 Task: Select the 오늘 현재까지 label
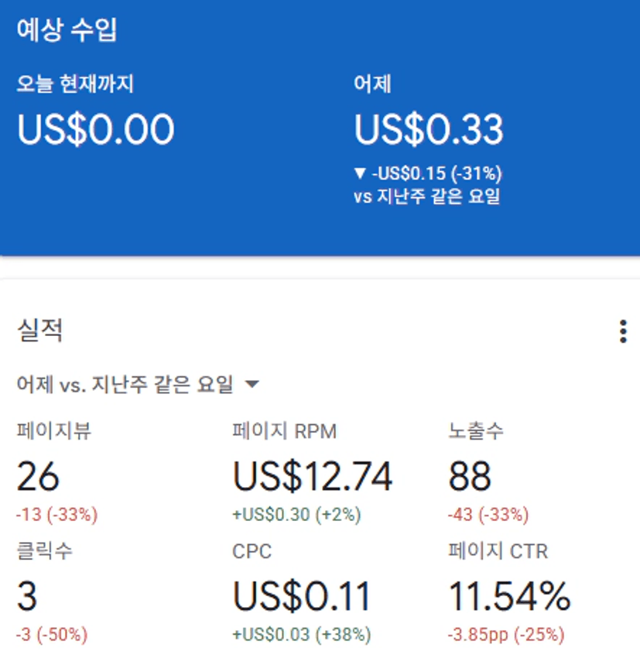[75, 84]
